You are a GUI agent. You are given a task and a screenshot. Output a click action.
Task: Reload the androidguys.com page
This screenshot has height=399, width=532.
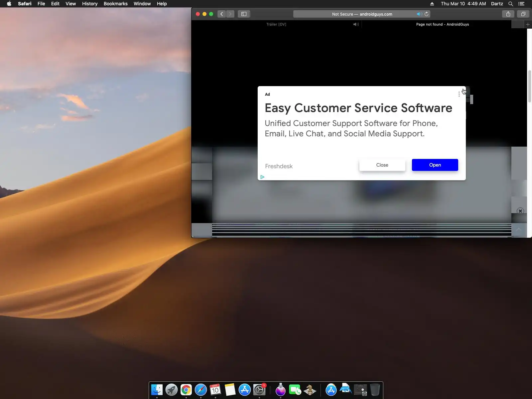(427, 14)
